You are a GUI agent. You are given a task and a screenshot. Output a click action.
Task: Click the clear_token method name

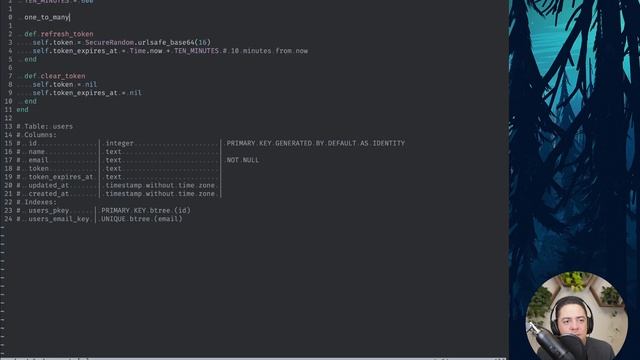coord(63,76)
